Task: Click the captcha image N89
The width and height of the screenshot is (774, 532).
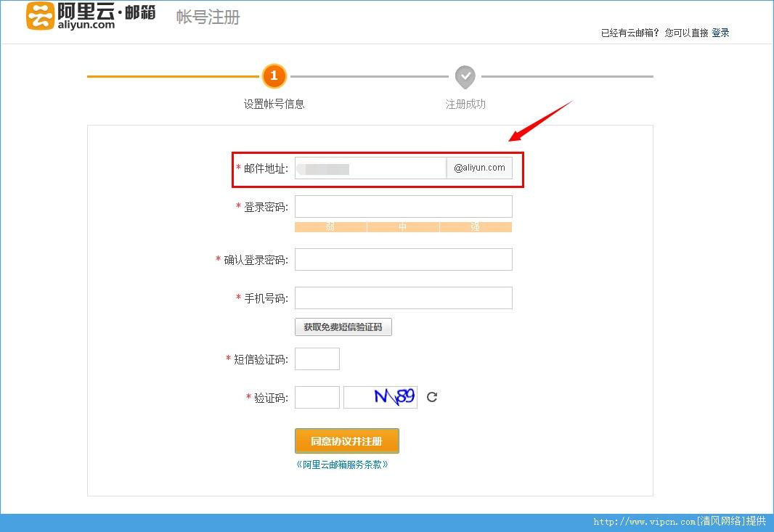Action: 380,397
